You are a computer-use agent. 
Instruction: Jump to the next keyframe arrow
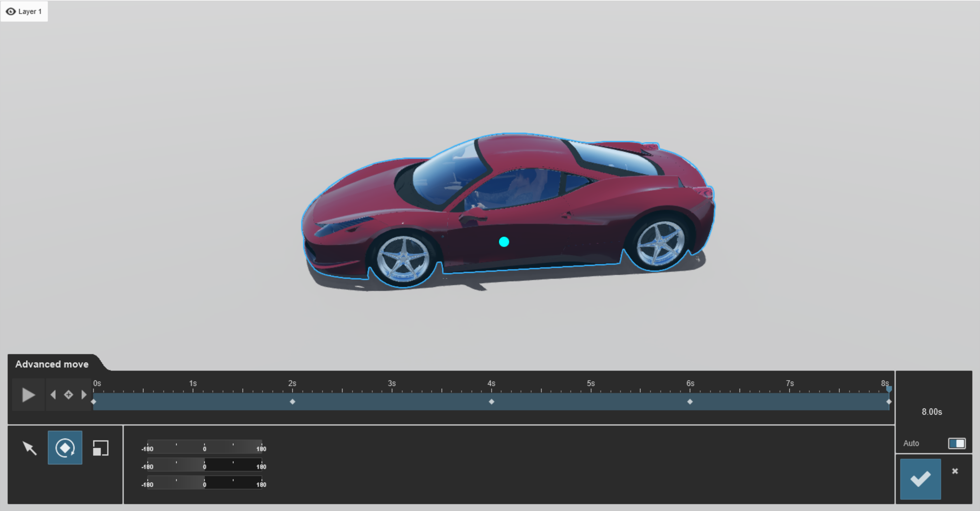(x=84, y=395)
